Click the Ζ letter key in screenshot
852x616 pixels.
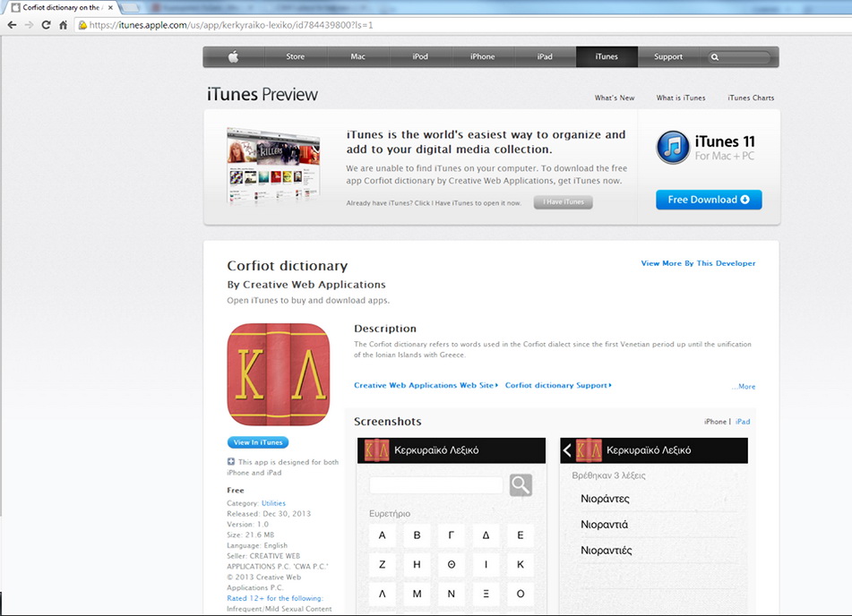[383, 564]
